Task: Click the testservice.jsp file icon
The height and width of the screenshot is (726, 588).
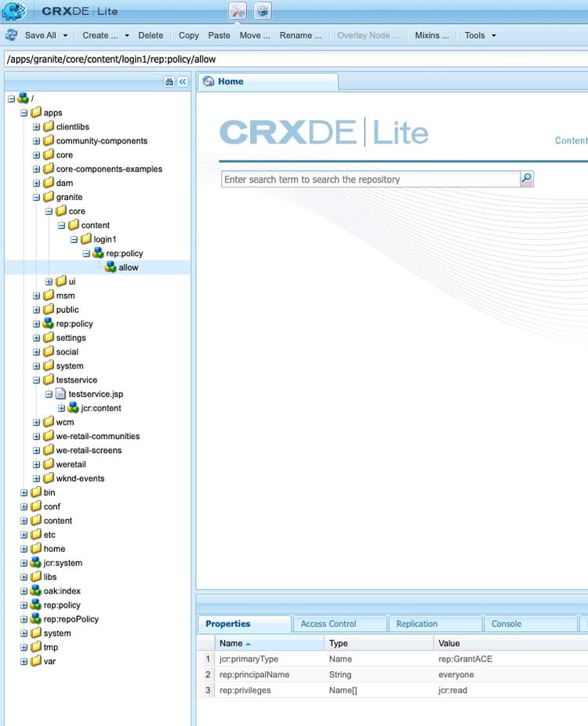Action: click(x=60, y=394)
